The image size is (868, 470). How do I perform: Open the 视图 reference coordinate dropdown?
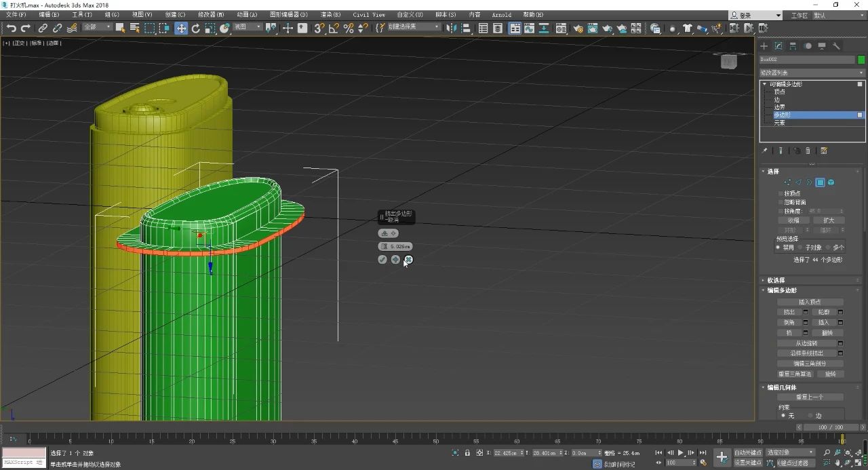248,27
